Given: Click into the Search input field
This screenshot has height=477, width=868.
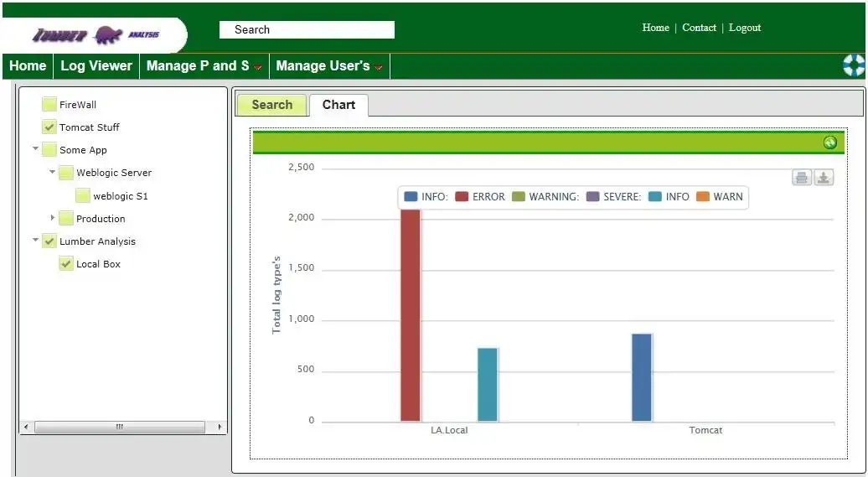Looking at the screenshot, I should coord(307,30).
